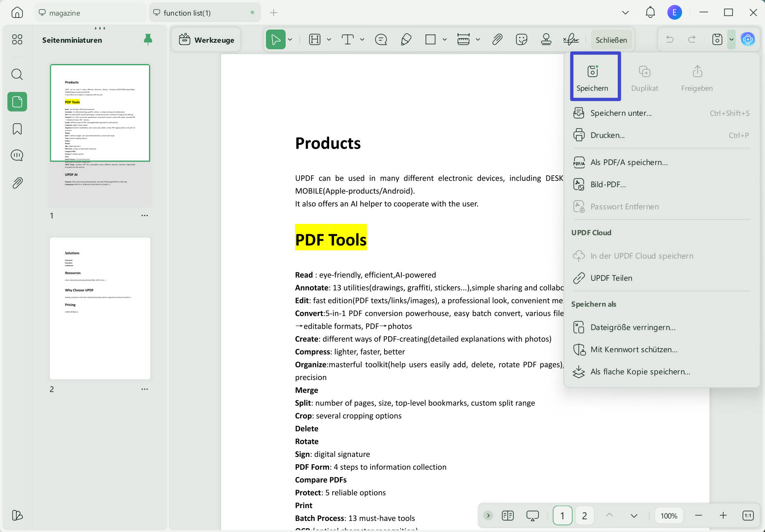Click the save icon in top toolbar
Viewport: 765px width, 532px height.
pyautogui.click(x=717, y=39)
